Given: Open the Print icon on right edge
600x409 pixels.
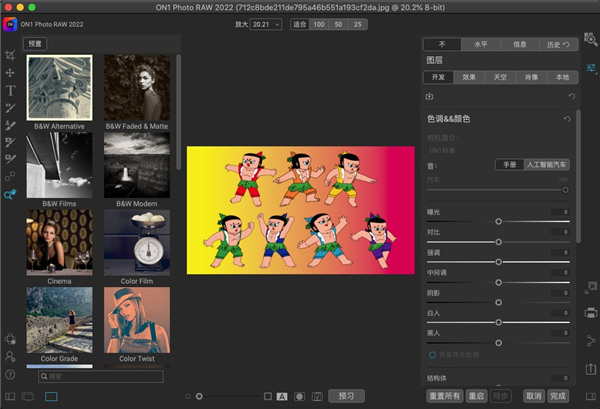Looking at the screenshot, I should pos(591,313).
